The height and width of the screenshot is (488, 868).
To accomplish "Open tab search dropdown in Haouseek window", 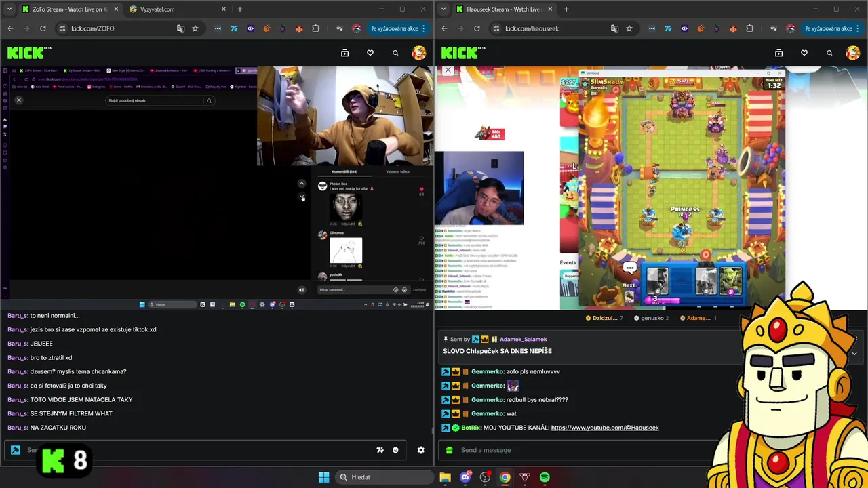I will (x=443, y=9).
